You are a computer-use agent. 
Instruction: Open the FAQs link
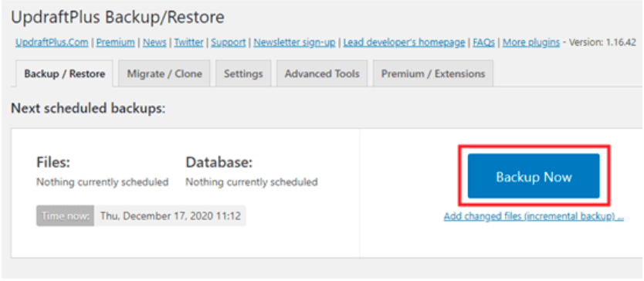pos(484,42)
